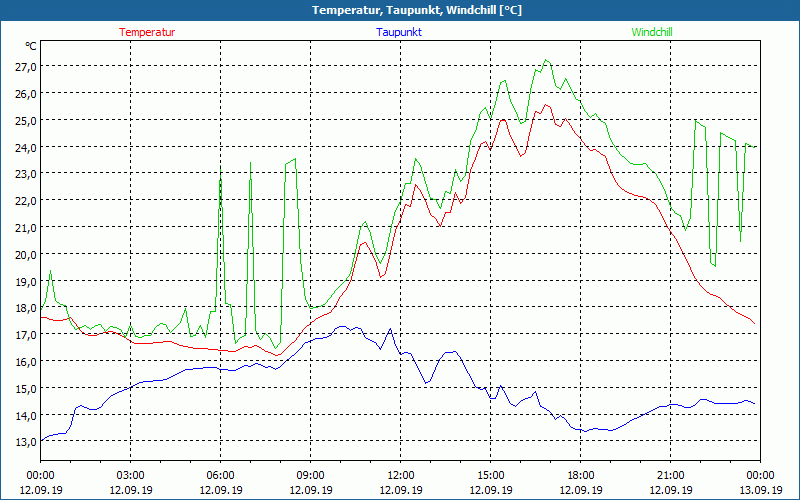Click the 25,0 y-axis label

26,120
